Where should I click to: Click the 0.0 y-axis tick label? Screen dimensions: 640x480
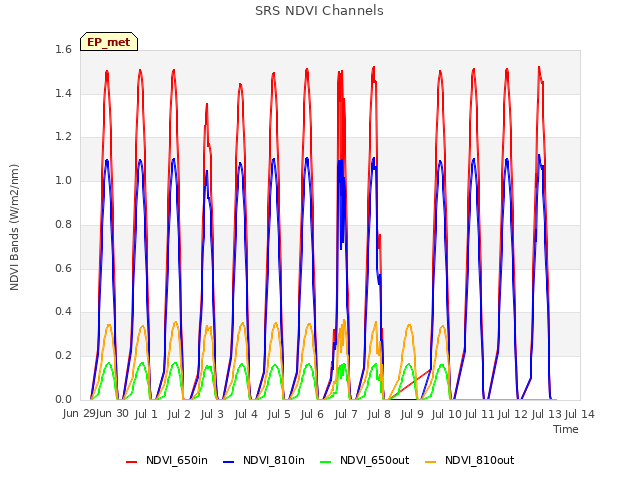tap(63, 399)
